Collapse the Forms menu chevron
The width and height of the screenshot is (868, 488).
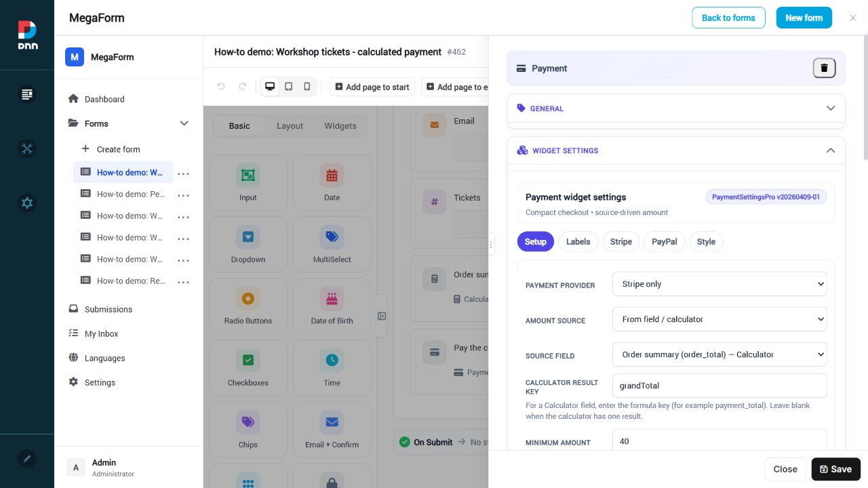(x=184, y=123)
